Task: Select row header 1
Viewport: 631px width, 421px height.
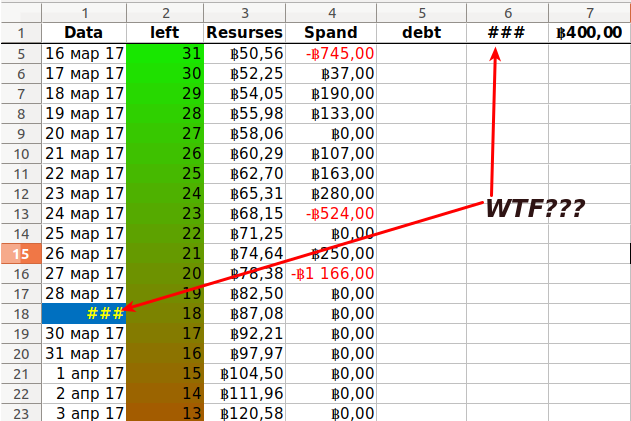Action: click(21, 33)
